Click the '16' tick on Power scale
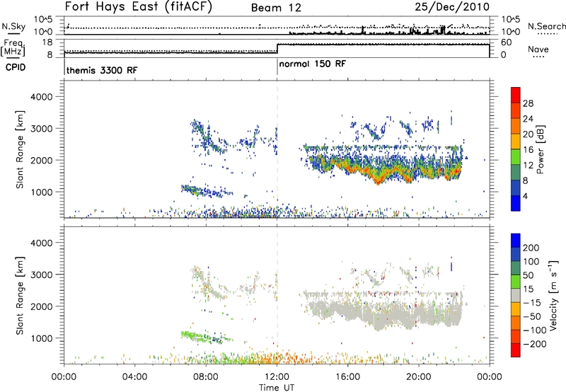The width and height of the screenshot is (566, 392). [528, 150]
